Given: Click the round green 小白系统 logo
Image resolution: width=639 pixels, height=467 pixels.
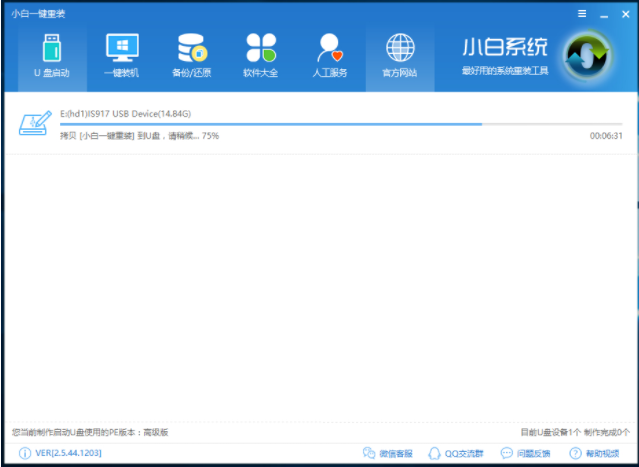Looking at the screenshot, I should [x=586, y=57].
